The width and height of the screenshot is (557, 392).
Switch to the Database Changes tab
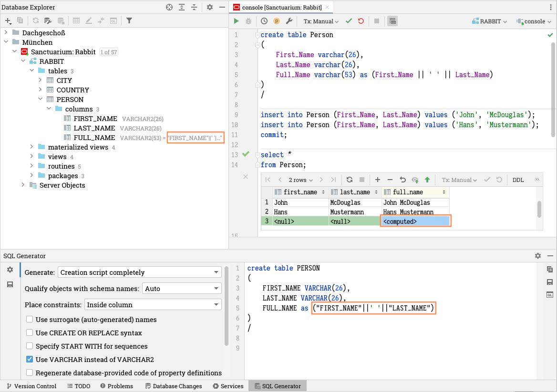[x=174, y=386]
